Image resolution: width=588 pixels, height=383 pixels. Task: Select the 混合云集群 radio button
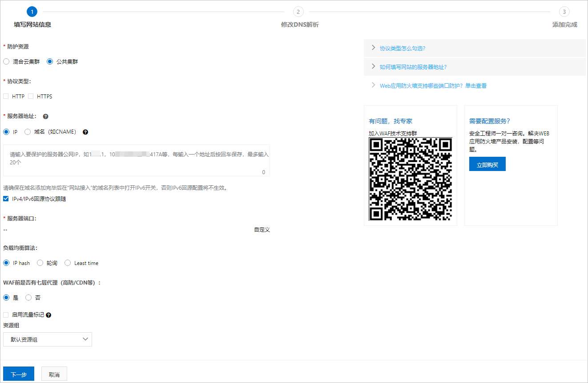(x=6, y=62)
